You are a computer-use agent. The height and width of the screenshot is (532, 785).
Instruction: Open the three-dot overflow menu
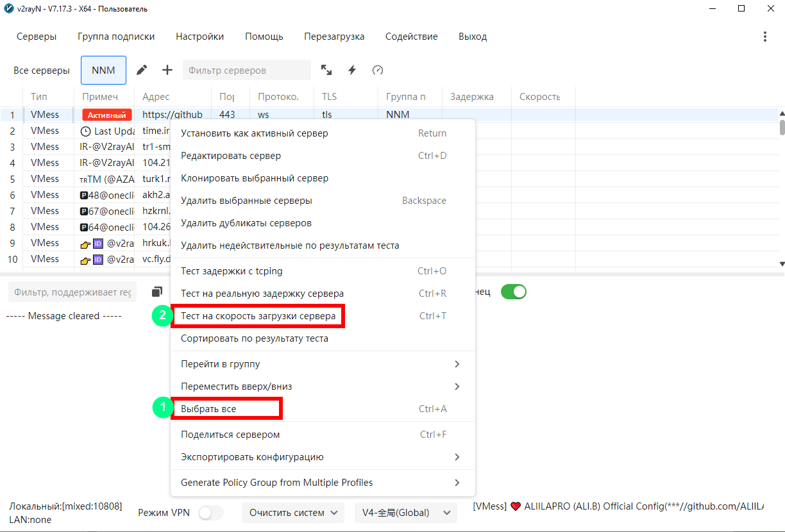point(764,37)
